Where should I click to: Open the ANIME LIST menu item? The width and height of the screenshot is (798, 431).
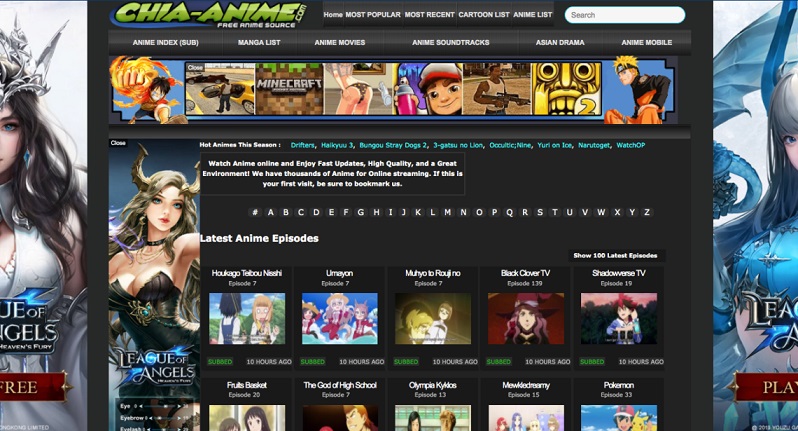click(533, 15)
